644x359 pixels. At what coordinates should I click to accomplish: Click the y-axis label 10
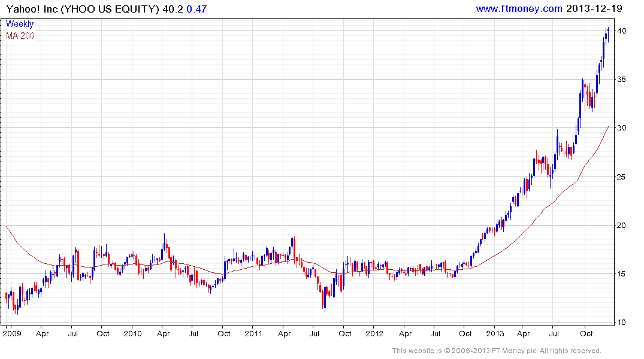coord(622,323)
